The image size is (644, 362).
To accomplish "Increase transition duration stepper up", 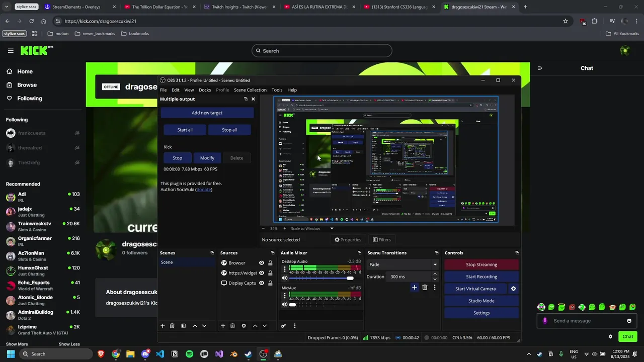I will point(435,274).
